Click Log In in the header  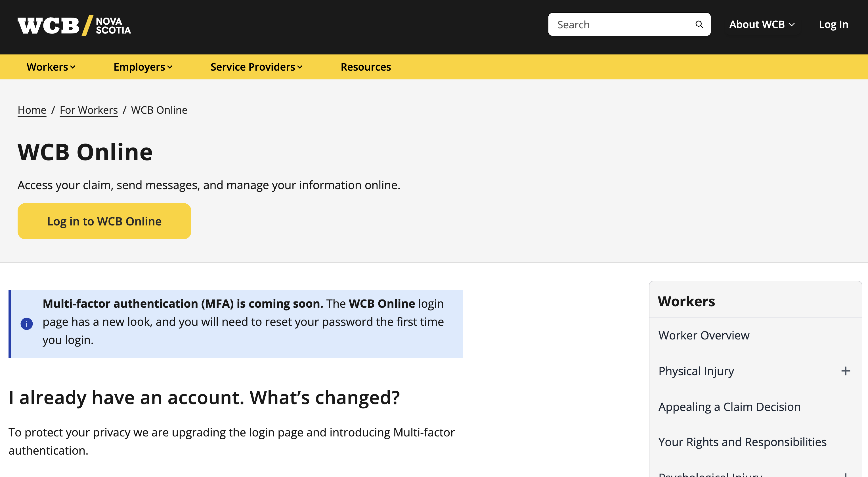pos(833,24)
